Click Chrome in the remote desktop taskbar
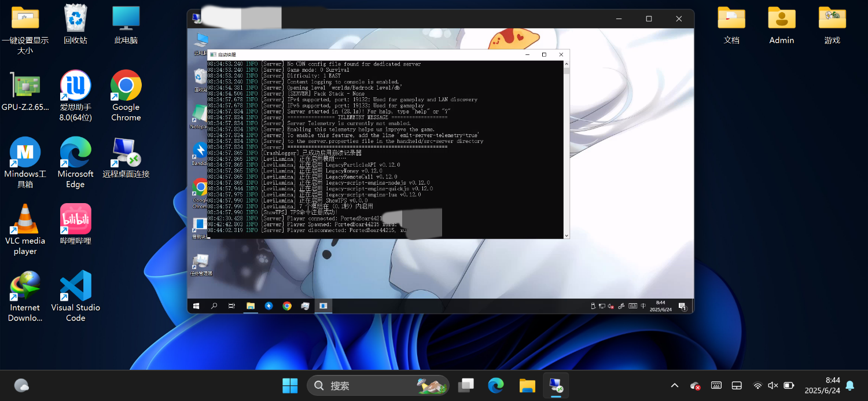 [287, 306]
